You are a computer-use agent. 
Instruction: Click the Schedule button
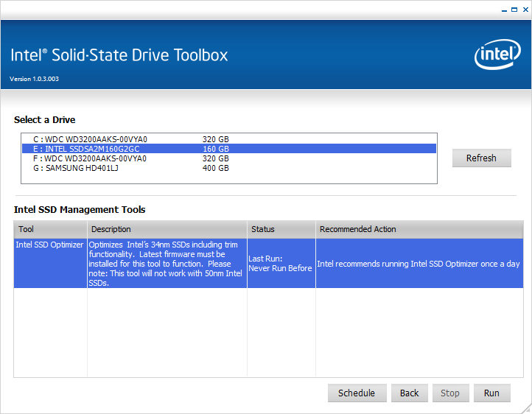tap(357, 393)
